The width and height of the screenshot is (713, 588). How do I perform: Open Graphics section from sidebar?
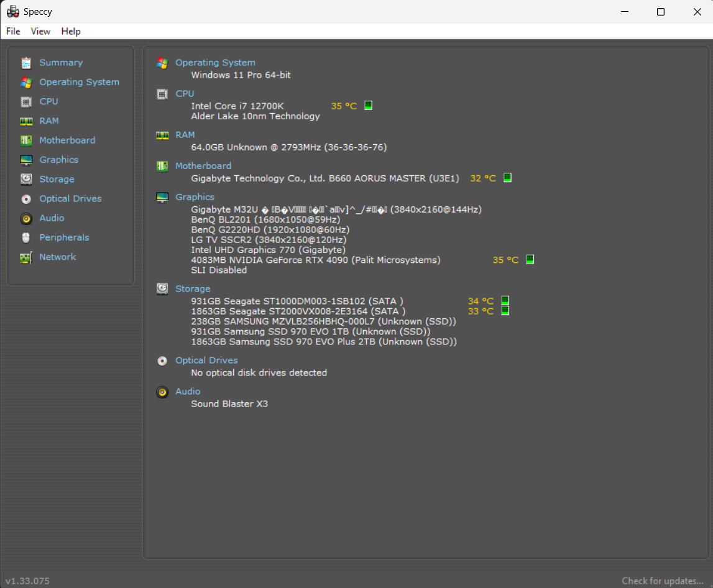[x=58, y=160]
